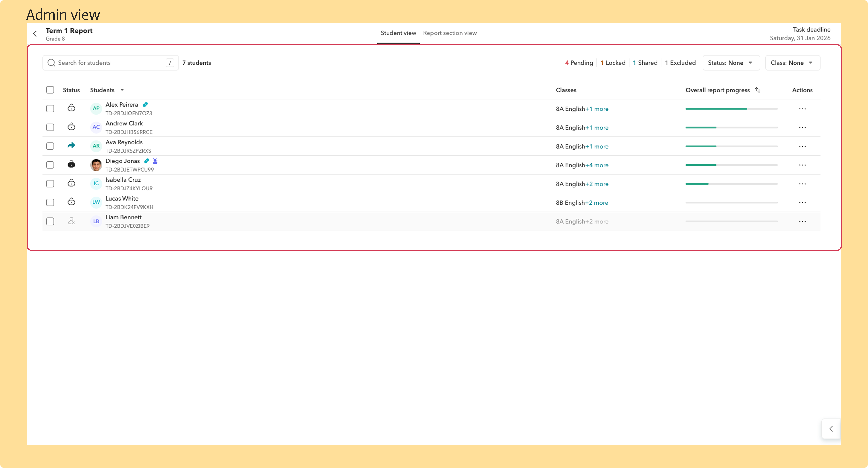Select the checkbox for Alex Peirera

(x=50, y=109)
